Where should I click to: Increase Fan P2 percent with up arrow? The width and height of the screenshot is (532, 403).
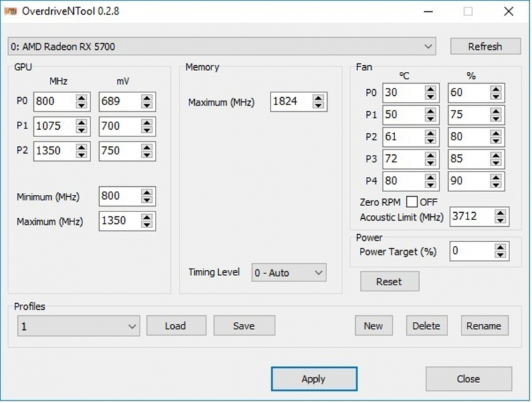click(x=496, y=133)
